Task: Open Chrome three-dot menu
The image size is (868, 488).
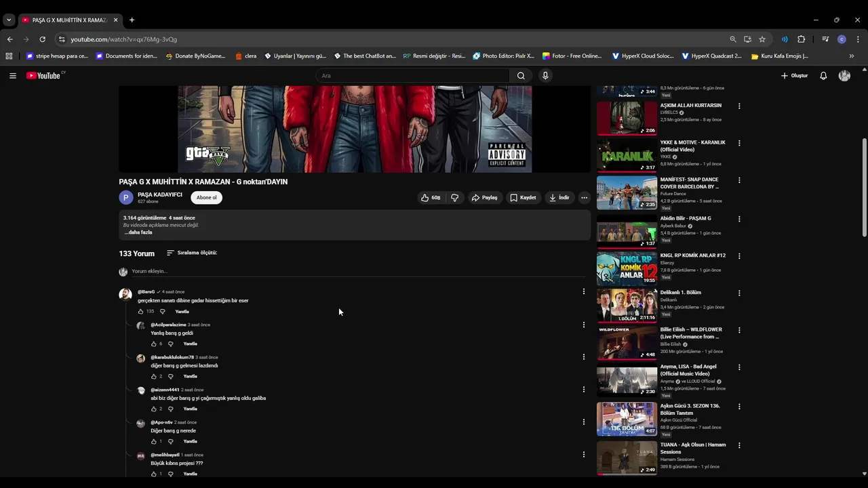Action: 858,39
